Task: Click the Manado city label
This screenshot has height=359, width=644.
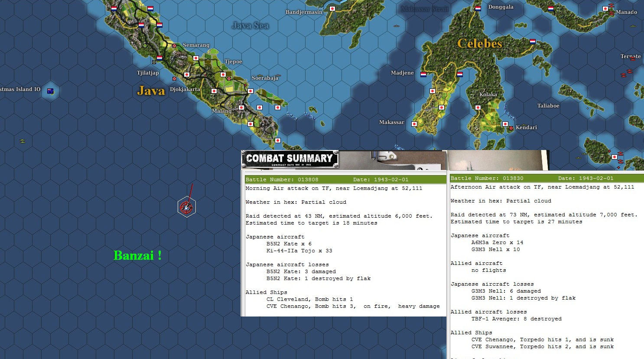Action: pyautogui.click(x=627, y=12)
